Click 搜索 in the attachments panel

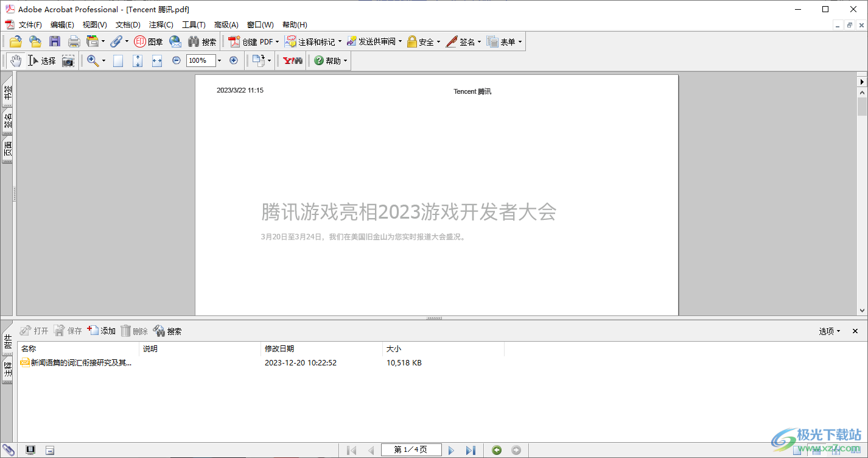(167, 331)
